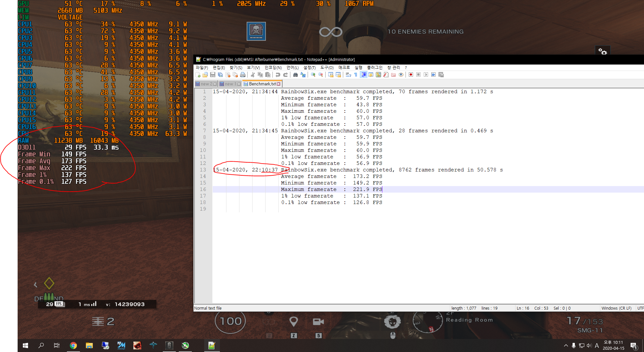Open Chrome from the taskbar

click(x=73, y=345)
